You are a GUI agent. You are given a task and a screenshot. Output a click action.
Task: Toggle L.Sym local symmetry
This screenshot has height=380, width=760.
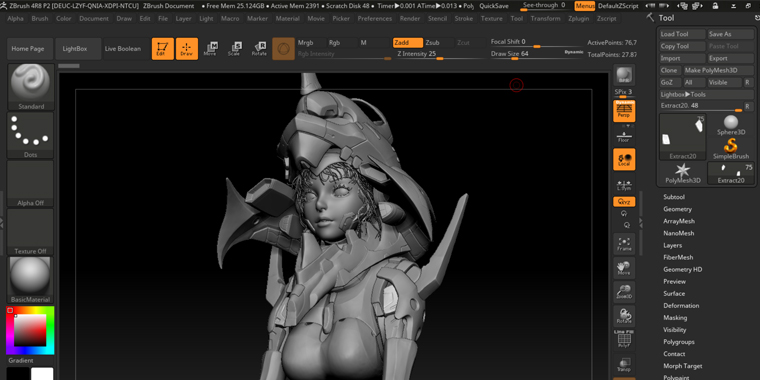pos(624,185)
